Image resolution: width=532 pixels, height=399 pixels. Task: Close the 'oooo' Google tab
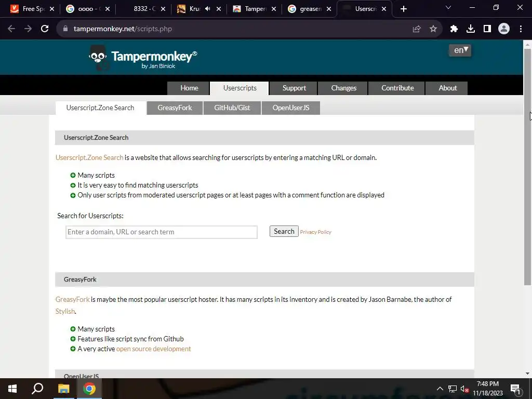tap(108, 9)
